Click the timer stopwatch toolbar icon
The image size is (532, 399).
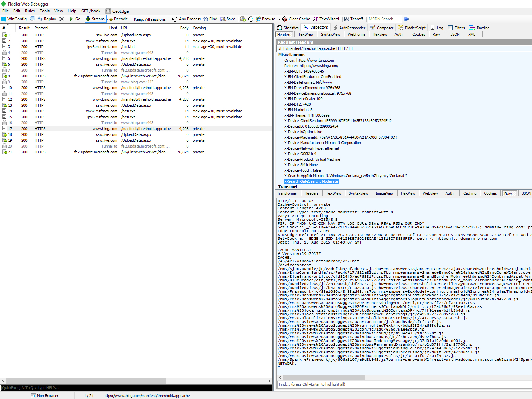[x=251, y=19]
